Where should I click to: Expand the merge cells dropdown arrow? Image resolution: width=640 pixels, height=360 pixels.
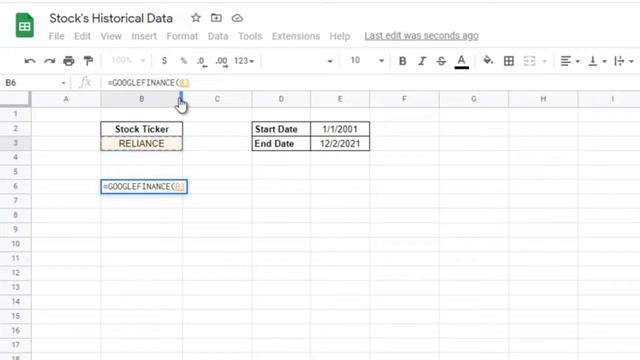coord(544,61)
